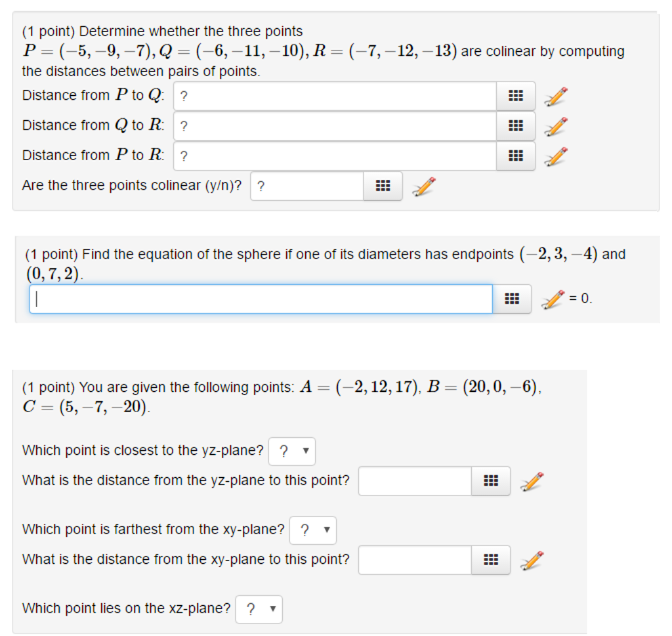Screen dimensions: 672x636
Task: Click the pencil icon for the yz-plane distance
Action: (532, 481)
